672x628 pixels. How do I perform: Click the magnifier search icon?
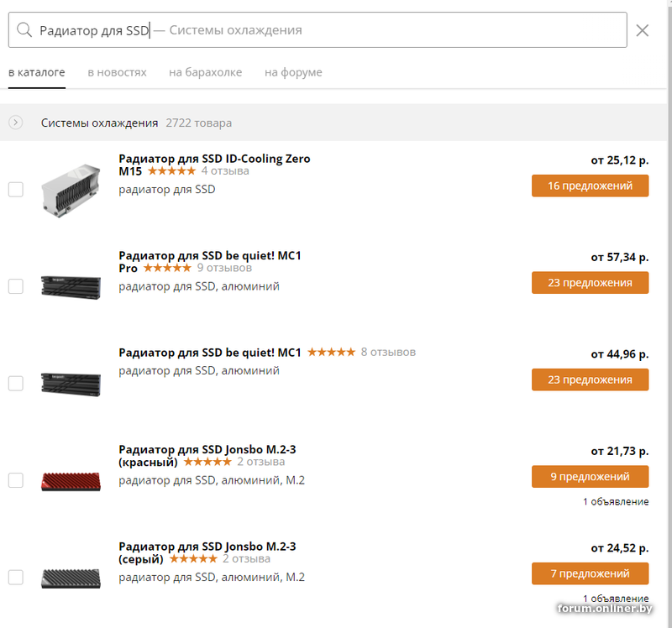point(25,30)
